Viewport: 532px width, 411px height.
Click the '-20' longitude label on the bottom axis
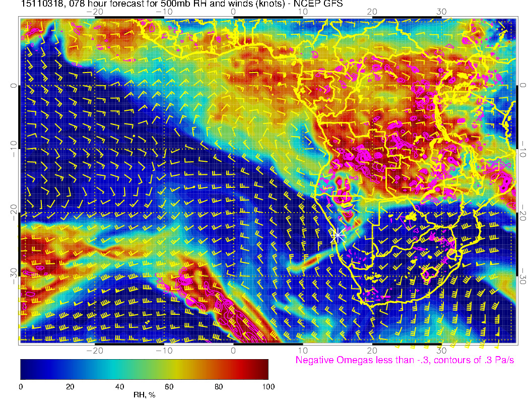point(94,350)
